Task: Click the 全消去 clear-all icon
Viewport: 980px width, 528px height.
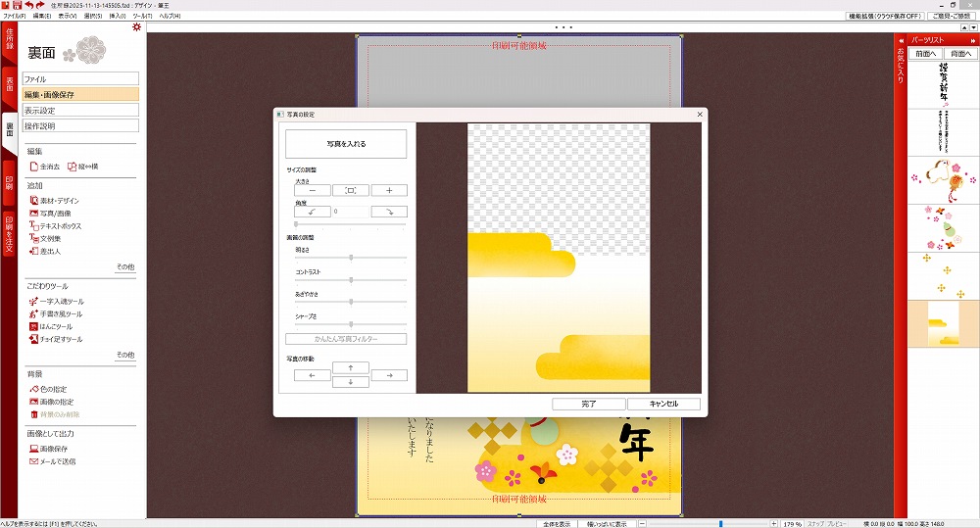Action: [33, 167]
